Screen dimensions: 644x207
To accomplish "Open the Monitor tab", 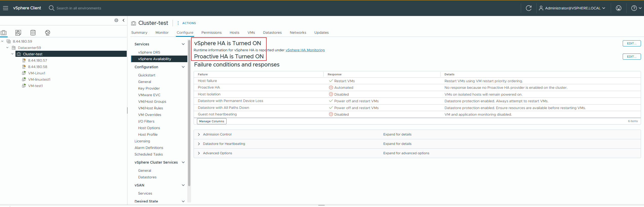I will (162, 32).
